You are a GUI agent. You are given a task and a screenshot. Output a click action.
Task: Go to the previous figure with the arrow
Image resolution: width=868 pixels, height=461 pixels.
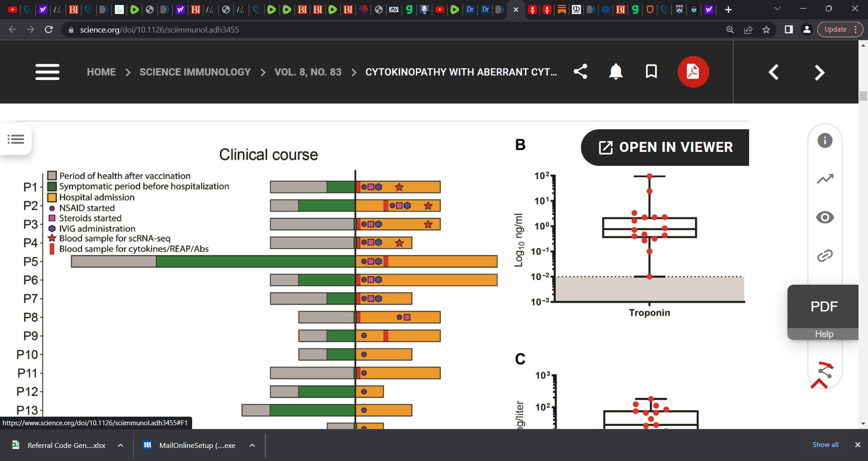[774, 72]
